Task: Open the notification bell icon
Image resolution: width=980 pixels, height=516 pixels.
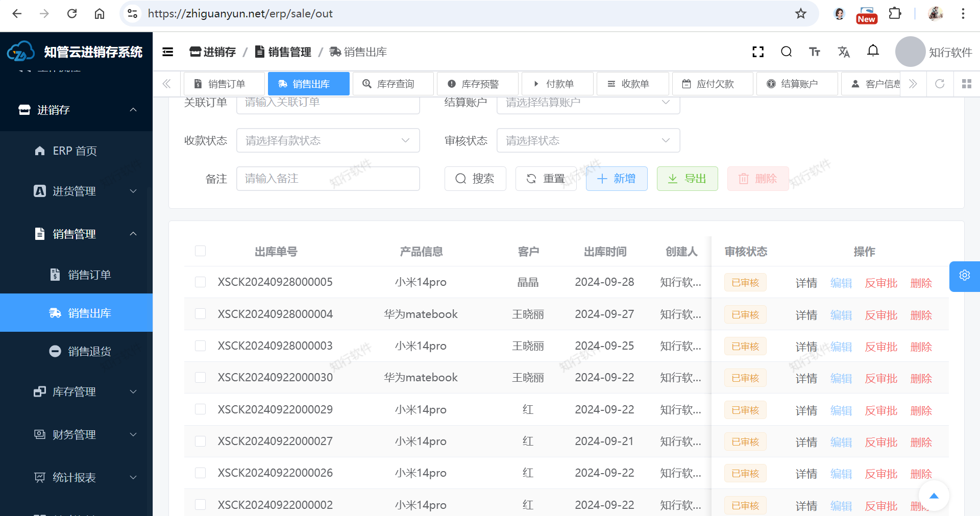Action: [x=873, y=51]
